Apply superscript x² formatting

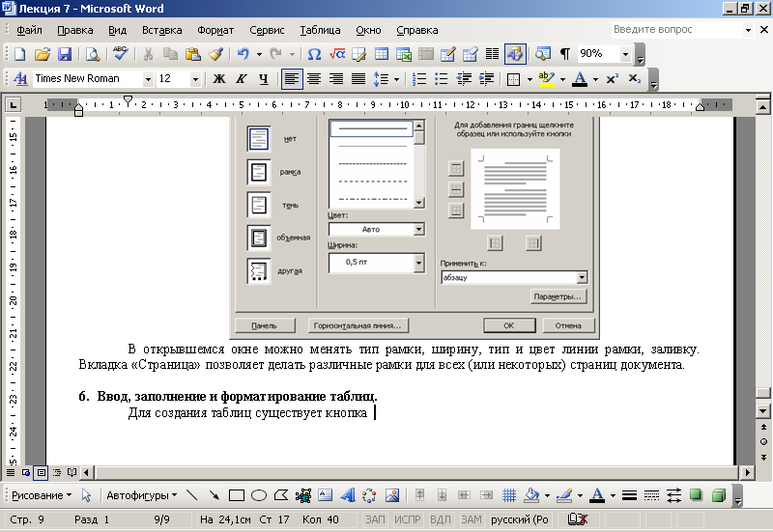(613, 79)
